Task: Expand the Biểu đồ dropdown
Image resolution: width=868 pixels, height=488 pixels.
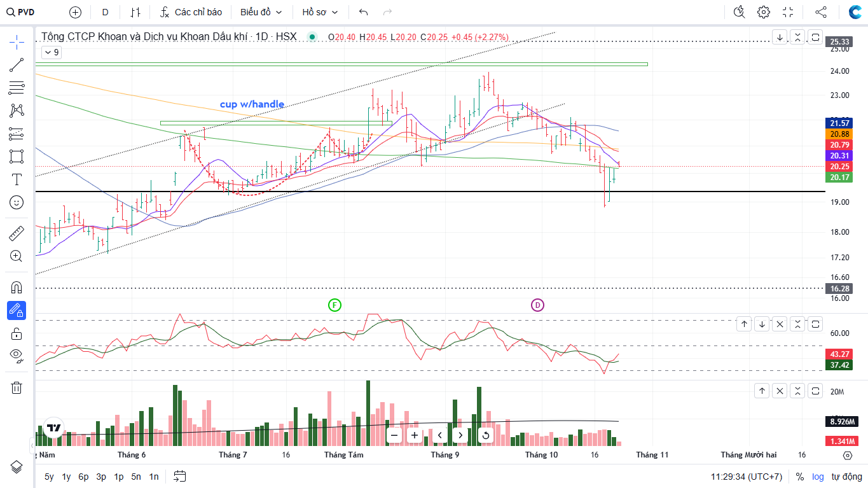Action: point(260,12)
